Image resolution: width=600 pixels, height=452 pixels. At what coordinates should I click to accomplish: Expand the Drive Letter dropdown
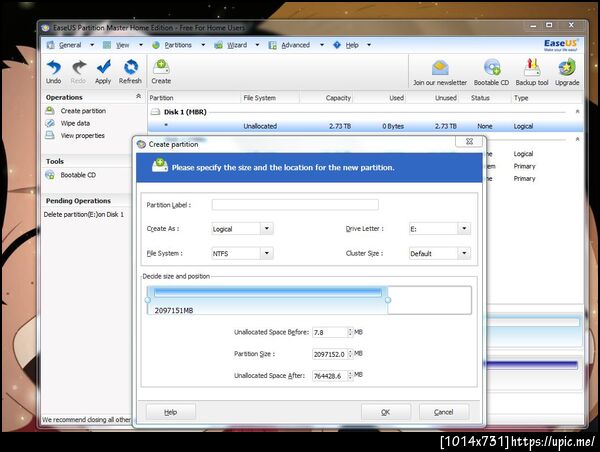464,228
